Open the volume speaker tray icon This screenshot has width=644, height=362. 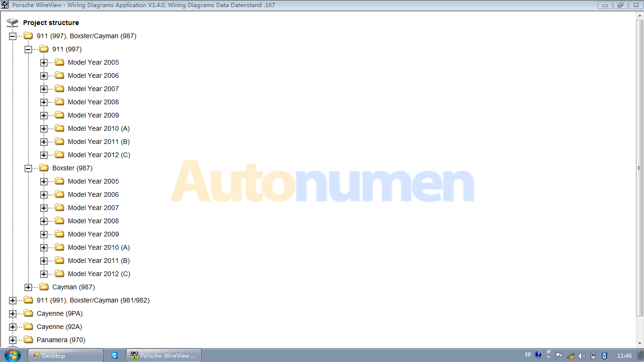[x=582, y=356]
